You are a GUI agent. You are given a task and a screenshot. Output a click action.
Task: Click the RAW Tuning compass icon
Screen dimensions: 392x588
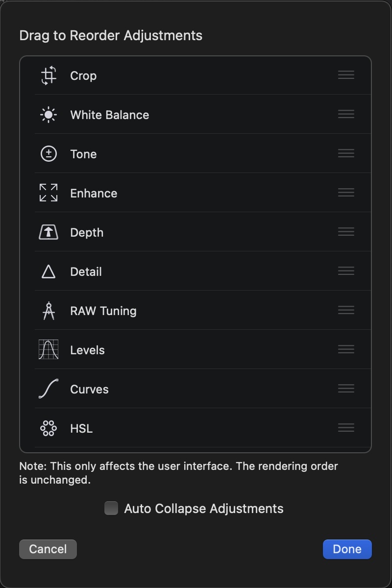(x=49, y=311)
